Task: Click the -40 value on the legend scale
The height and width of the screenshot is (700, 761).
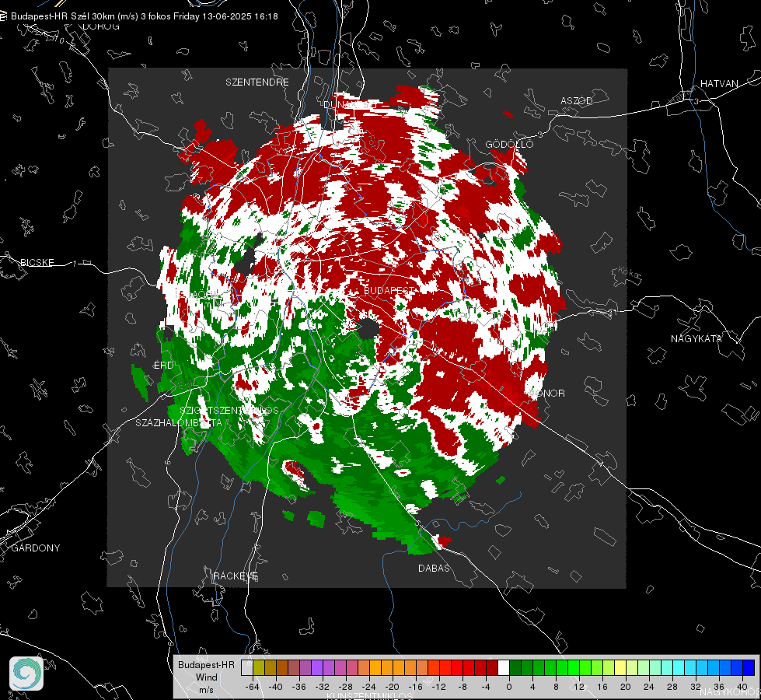Action: tap(276, 687)
